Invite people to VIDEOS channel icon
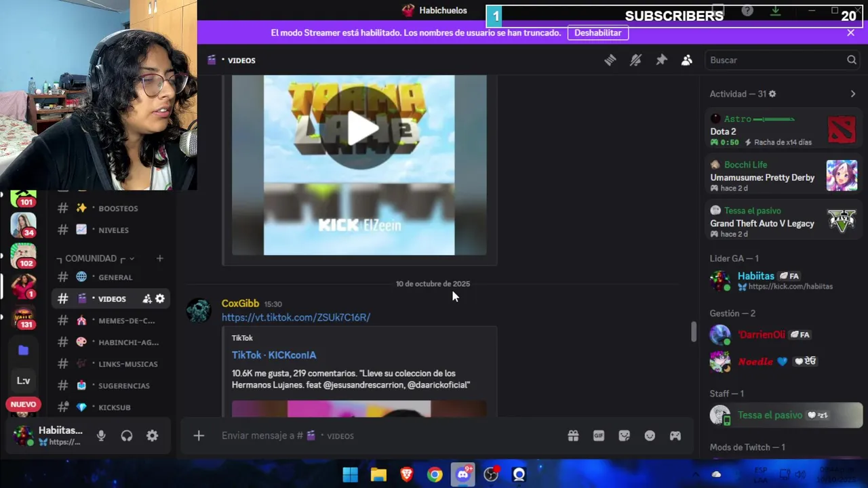This screenshot has height=488, width=868. (x=147, y=299)
